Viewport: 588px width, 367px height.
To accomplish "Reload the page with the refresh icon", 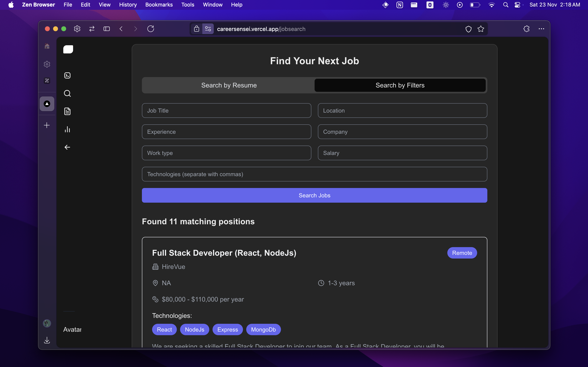I will tap(151, 29).
